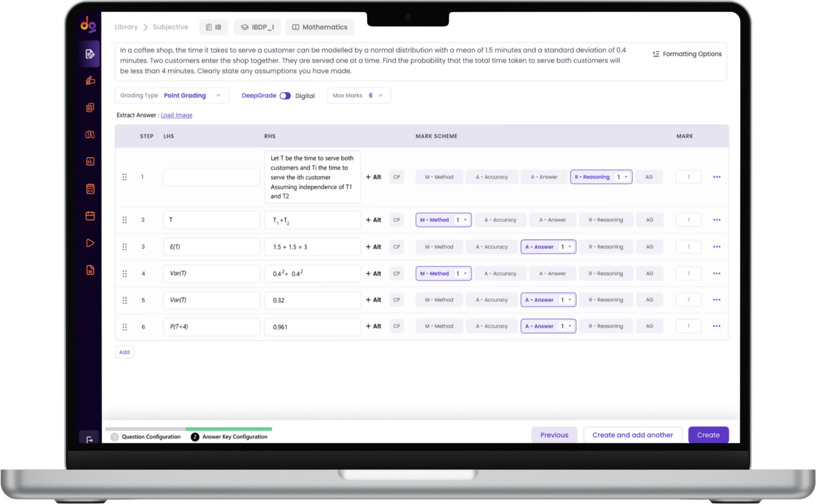
Task: Click the play triangle sidebar icon
Action: [x=90, y=243]
